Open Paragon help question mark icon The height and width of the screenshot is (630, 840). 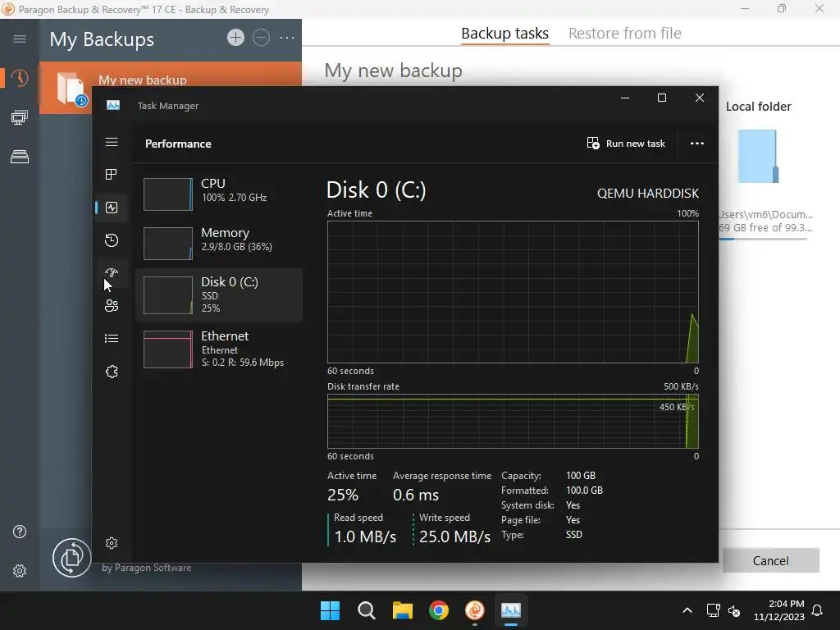coord(20,532)
